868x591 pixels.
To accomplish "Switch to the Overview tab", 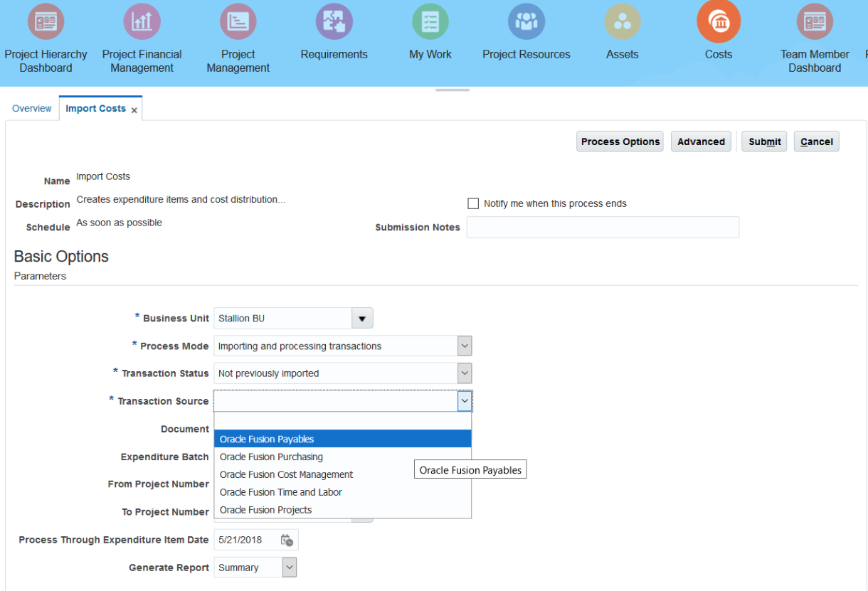I will click(32, 109).
